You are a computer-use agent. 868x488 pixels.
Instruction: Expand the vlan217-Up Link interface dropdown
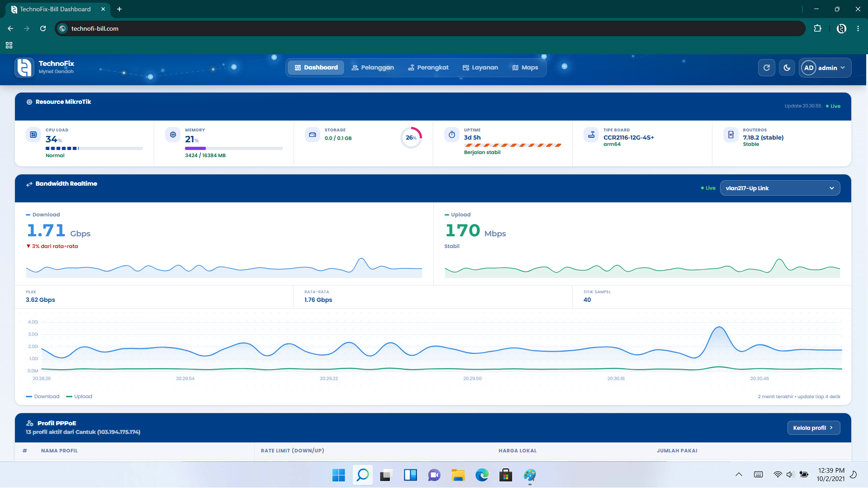pyautogui.click(x=780, y=188)
